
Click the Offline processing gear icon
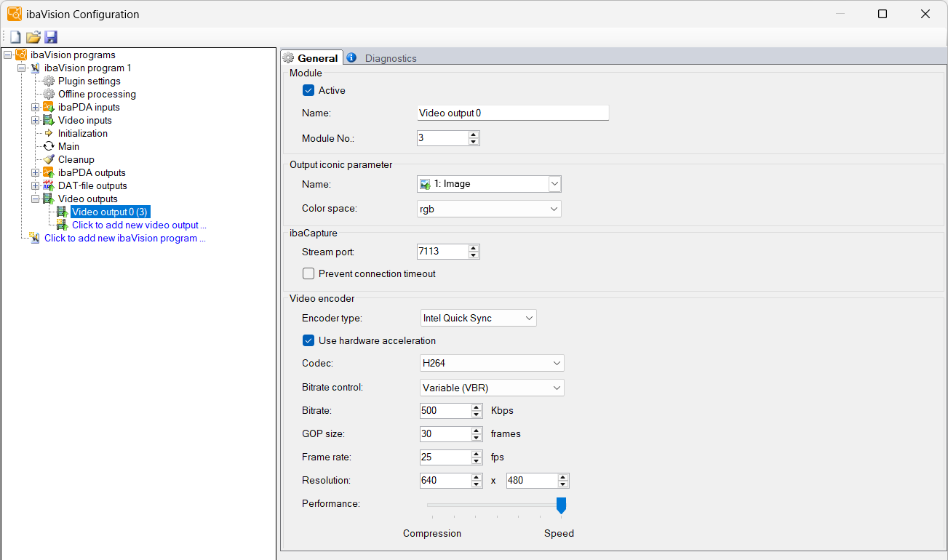pos(49,94)
